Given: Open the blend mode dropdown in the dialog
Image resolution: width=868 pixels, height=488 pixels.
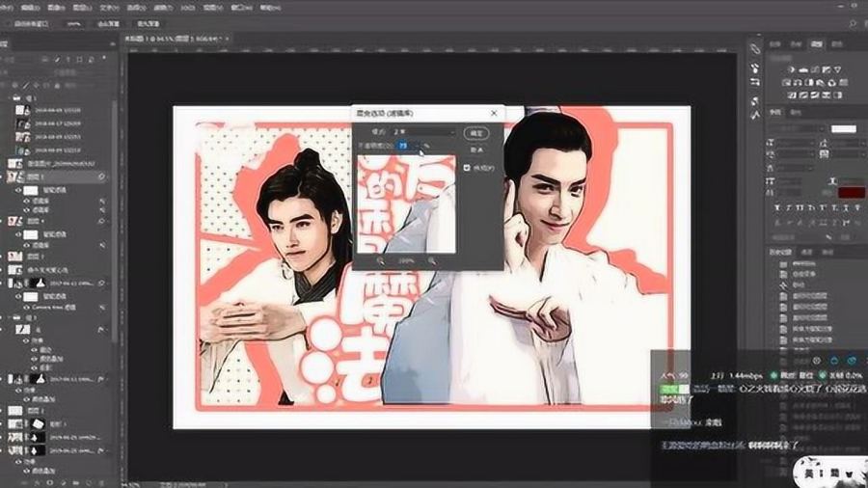Looking at the screenshot, I should [x=423, y=132].
